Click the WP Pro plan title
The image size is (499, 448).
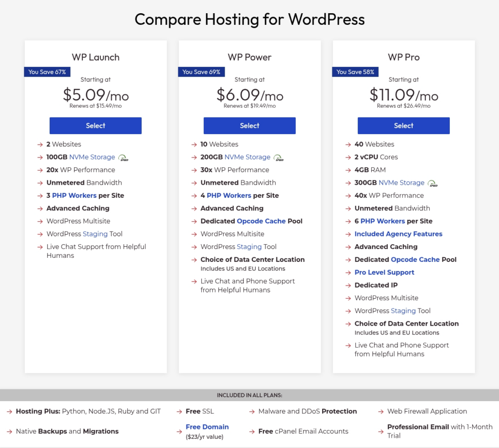click(403, 58)
